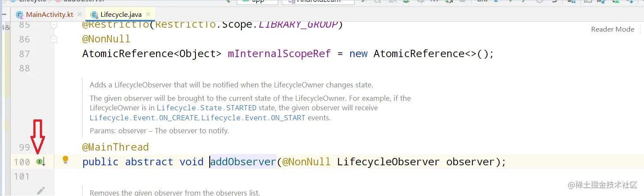The width and height of the screenshot is (644, 196).
Task: Collapse the fold marker at line 86
Action: click(x=53, y=39)
